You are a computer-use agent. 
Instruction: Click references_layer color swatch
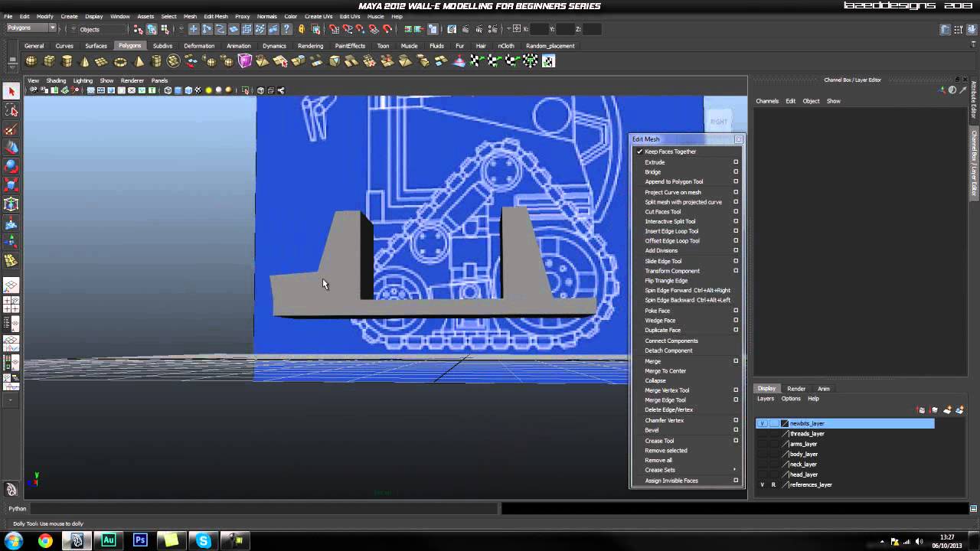pyautogui.click(x=784, y=485)
